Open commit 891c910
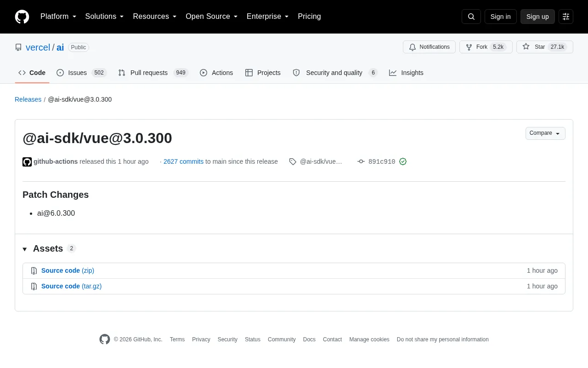This screenshot has height=368, width=588. click(382, 162)
